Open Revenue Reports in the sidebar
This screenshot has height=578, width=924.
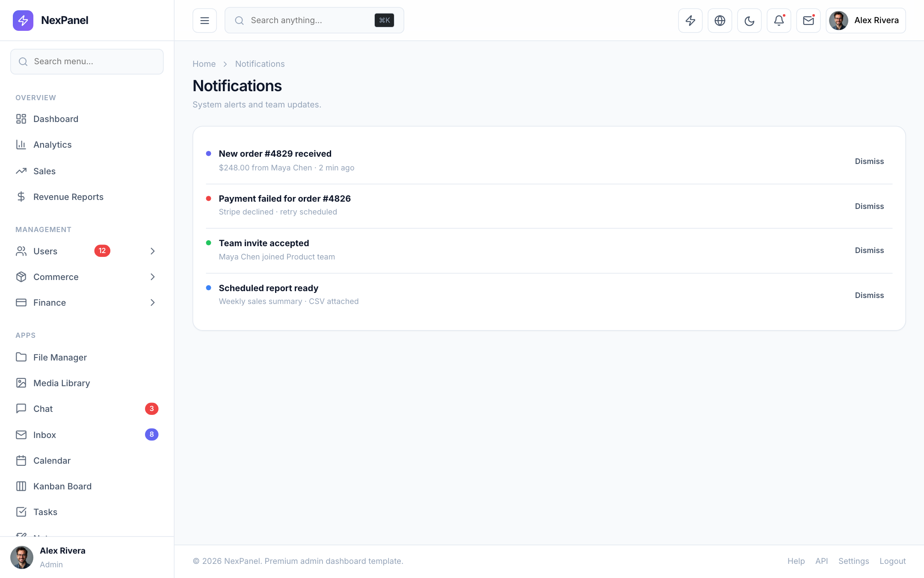point(87,197)
